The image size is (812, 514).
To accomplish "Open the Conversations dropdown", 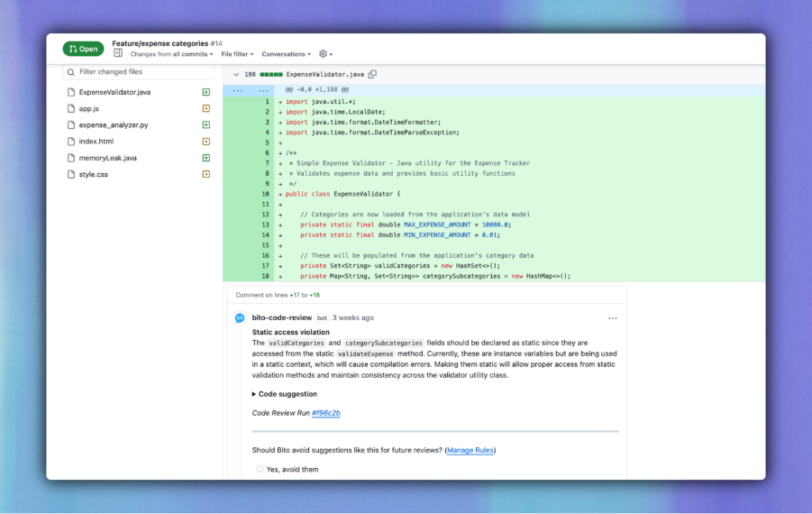I will [286, 54].
